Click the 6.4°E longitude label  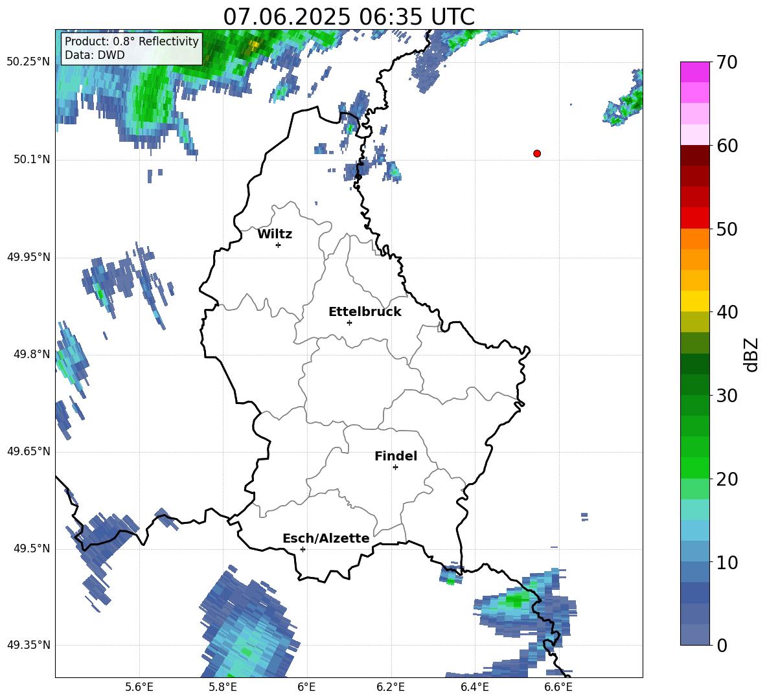pyautogui.click(x=475, y=687)
